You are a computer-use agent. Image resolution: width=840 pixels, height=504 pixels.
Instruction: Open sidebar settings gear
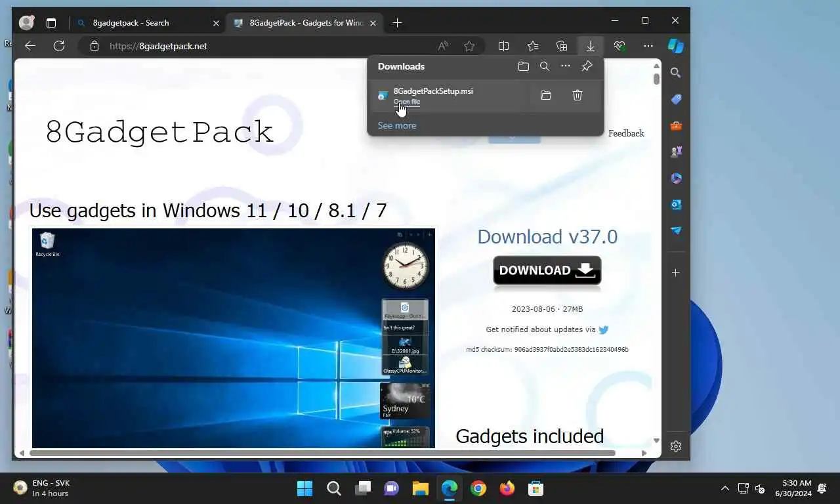(676, 446)
